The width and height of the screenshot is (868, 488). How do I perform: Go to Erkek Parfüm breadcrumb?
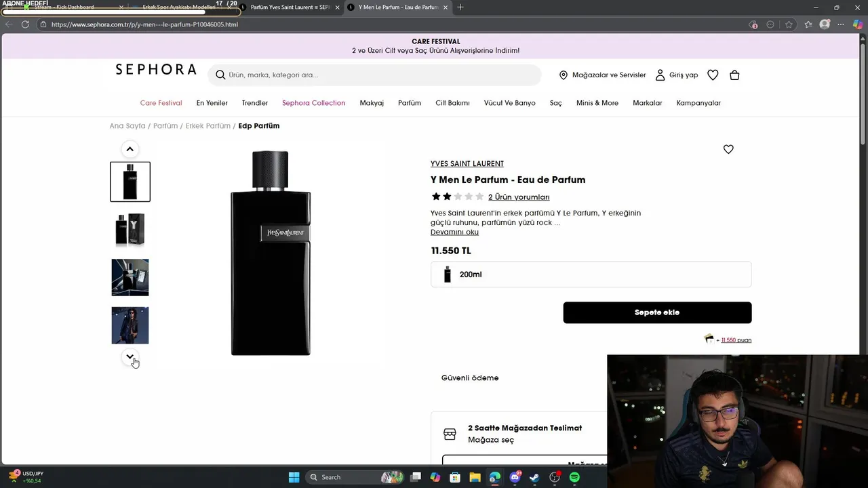pyautogui.click(x=208, y=126)
